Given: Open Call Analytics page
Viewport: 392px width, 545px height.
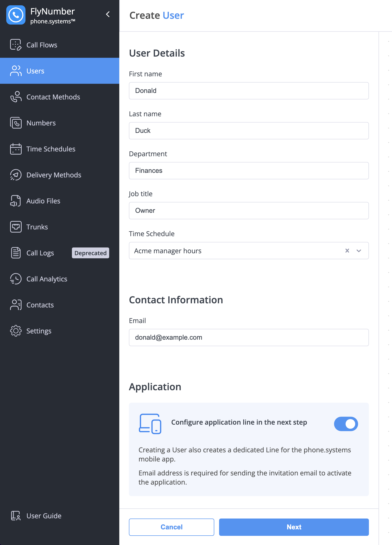Looking at the screenshot, I should (60, 279).
